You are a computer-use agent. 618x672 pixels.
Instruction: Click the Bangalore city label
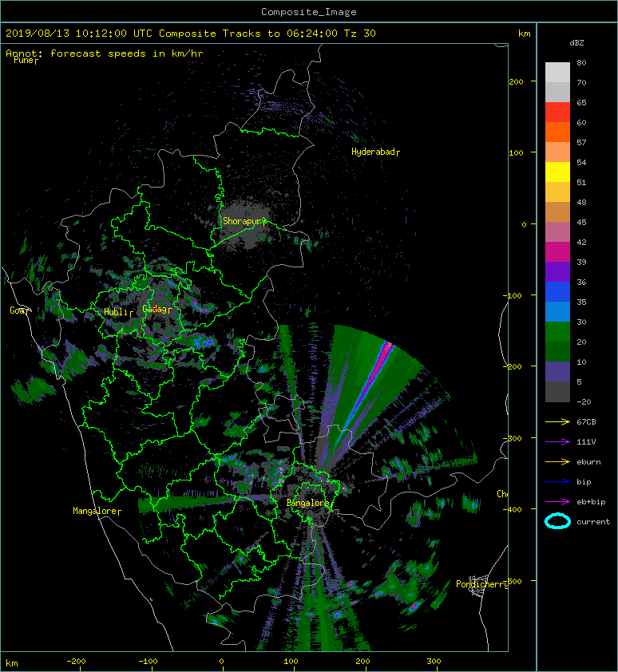310,503
